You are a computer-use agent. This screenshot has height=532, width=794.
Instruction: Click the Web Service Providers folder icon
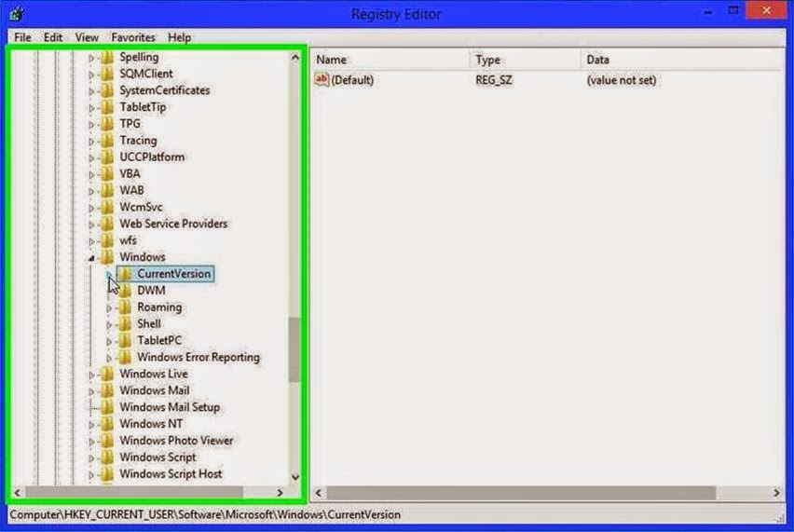click(107, 225)
